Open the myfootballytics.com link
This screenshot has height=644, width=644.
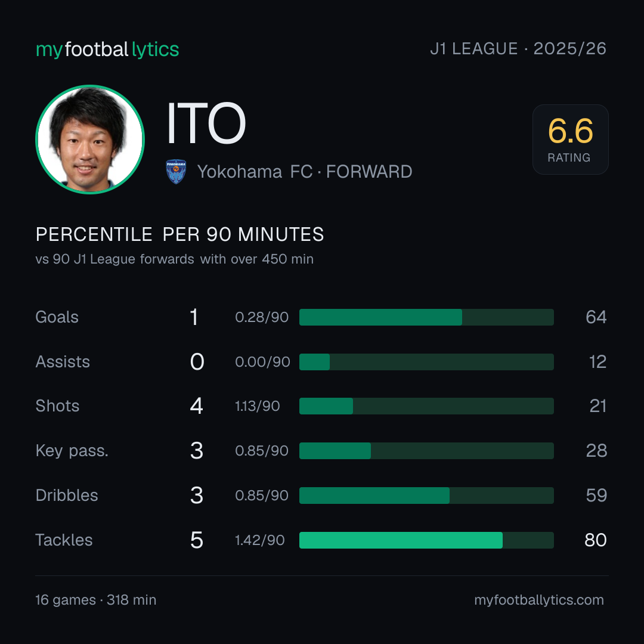[x=539, y=600]
